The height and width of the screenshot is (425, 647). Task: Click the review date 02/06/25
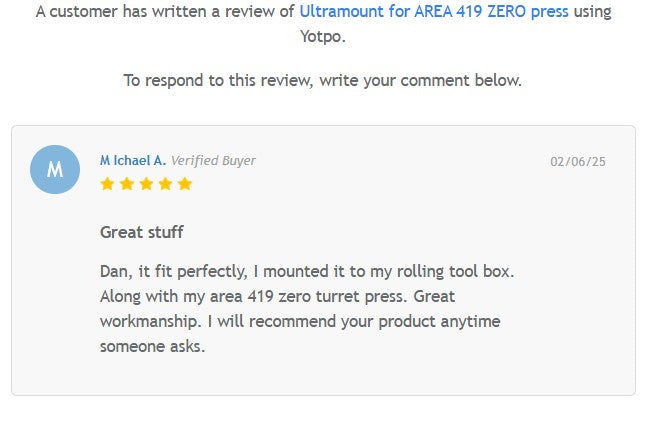(578, 161)
